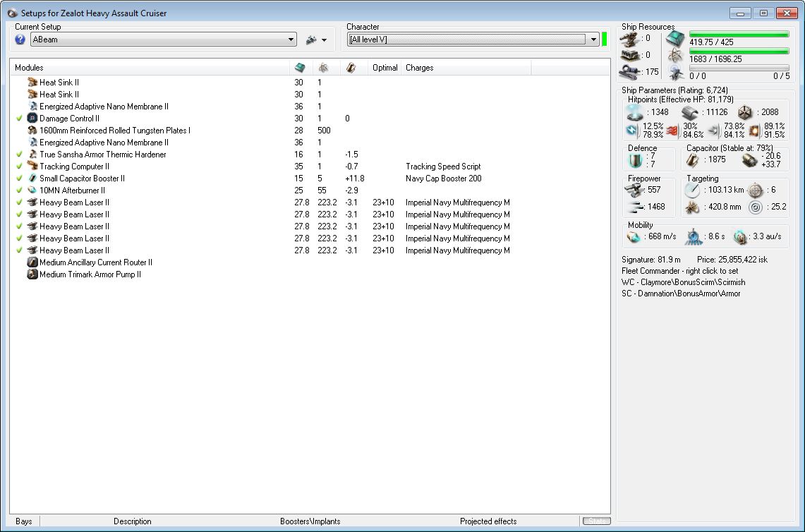Click the ship setup tools icon
The height and width of the screenshot is (532, 805).
coord(311,40)
